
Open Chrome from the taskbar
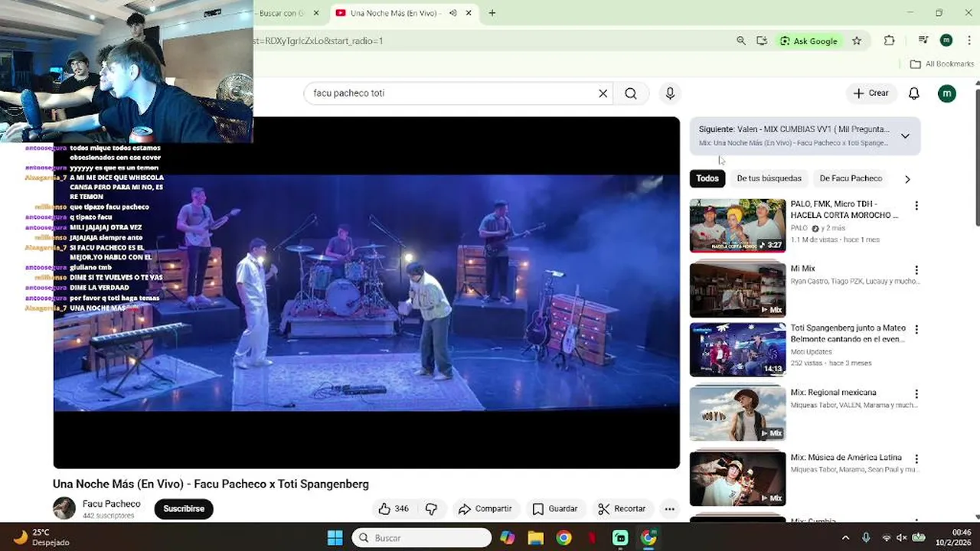(x=563, y=538)
